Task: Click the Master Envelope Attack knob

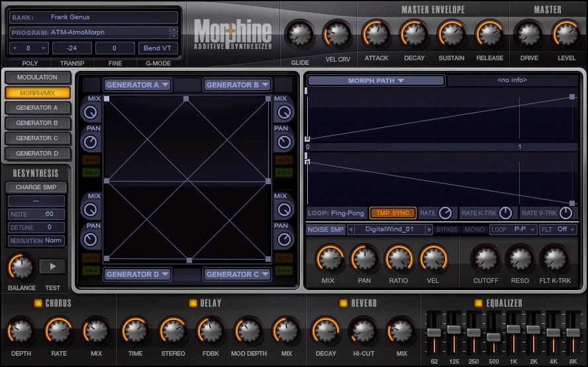Action: [375, 34]
